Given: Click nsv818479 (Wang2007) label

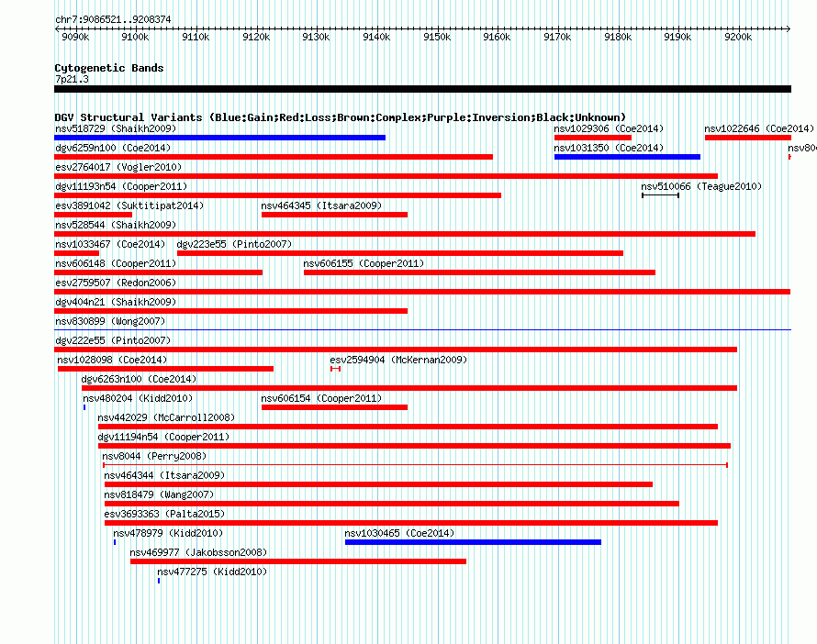Looking at the screenshot, I should pos(159,494).
